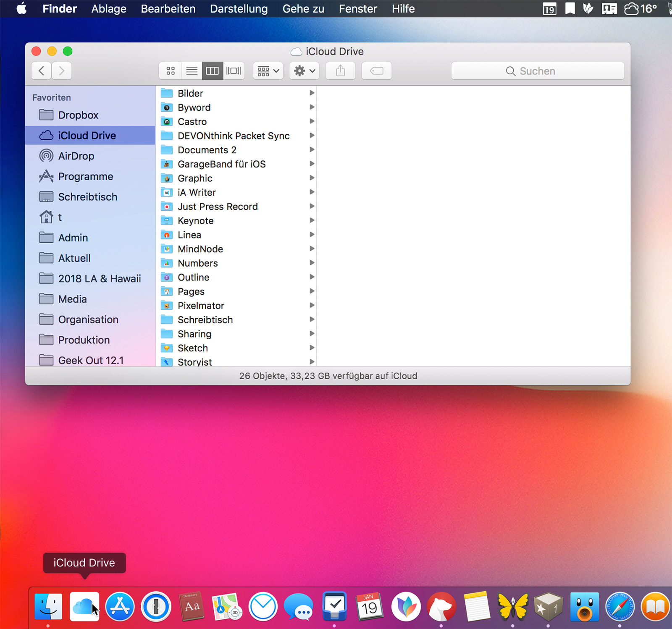Open Maps from the Dock
The image size is (672, 629).
(227, 607)
